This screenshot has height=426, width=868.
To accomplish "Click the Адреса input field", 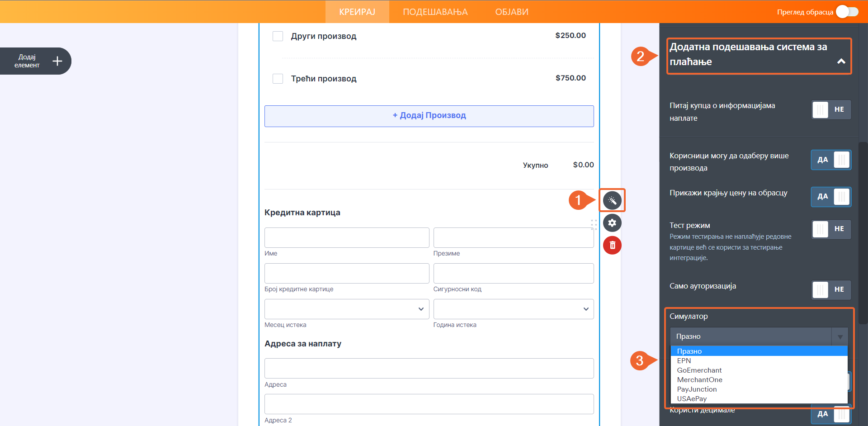I will 429,369.
